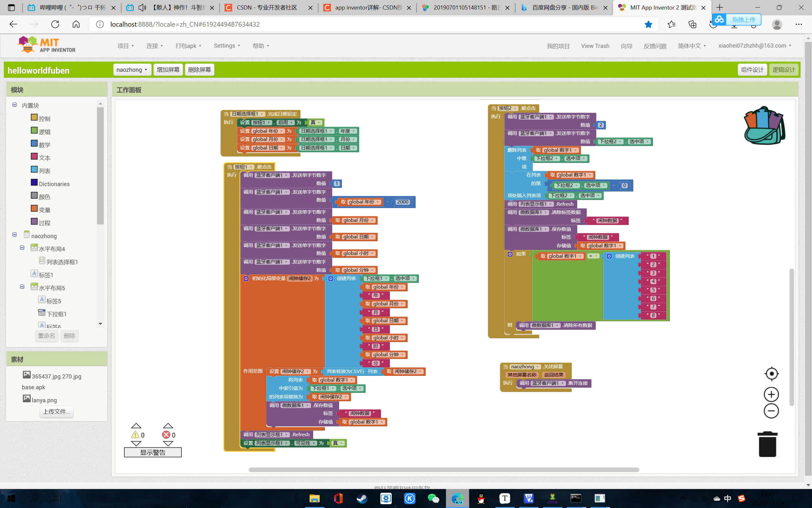Switch to 逻辑设计 view
Image resolution: width=812 pixels, height=508 pixels.
tap(783, 70)
